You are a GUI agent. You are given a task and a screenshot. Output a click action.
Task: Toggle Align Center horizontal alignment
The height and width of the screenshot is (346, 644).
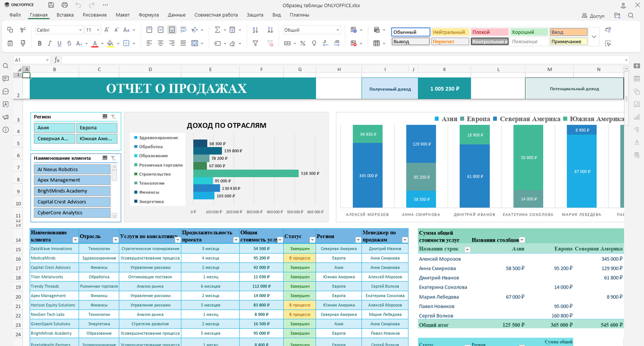[x=160, y=43]
